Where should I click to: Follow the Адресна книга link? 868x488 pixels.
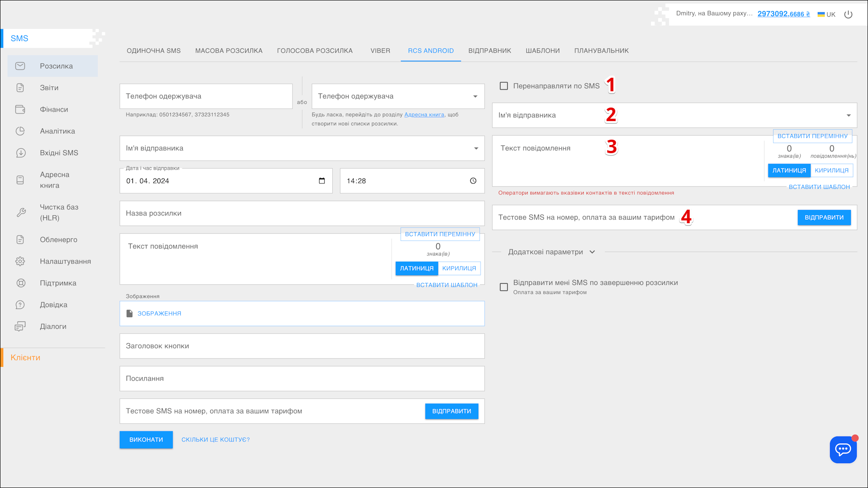pyautogui.click(x=424, y=115)
